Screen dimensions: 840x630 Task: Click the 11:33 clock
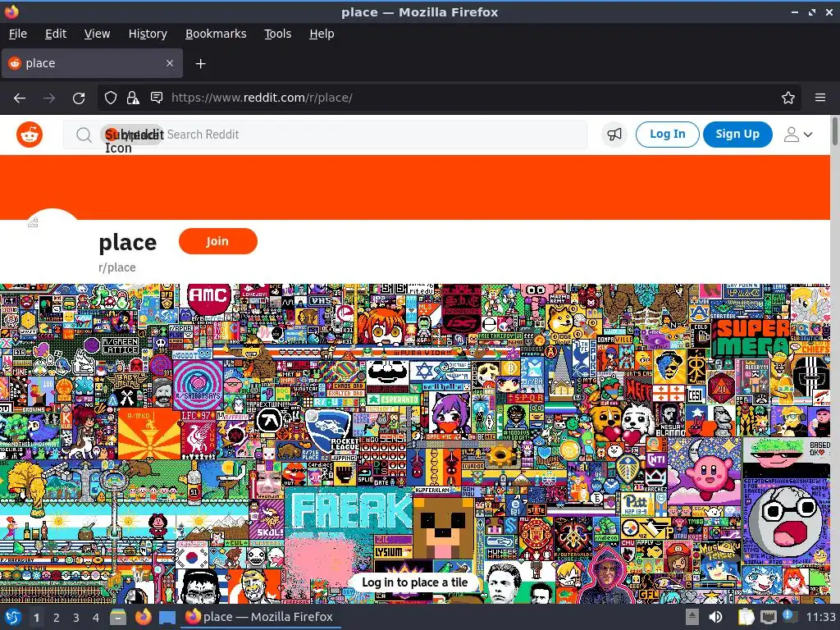point(820,617)
